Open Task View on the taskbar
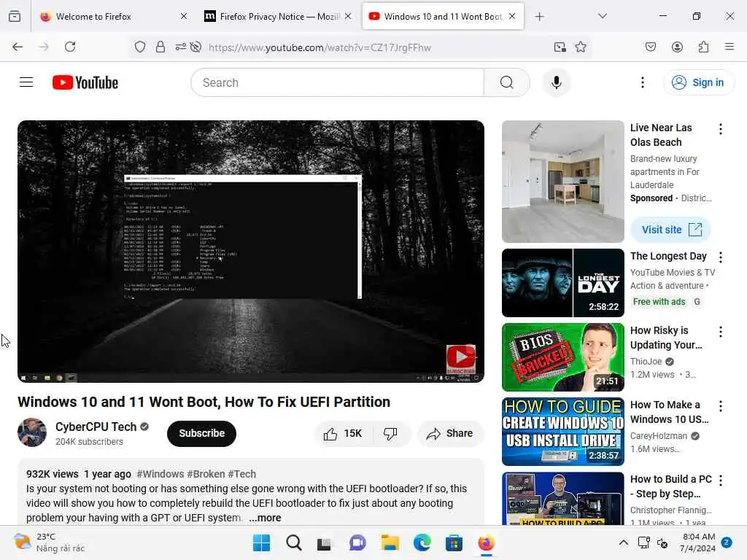Image resolution: width=747 pixels, height=560 pixels. click(x=325, y=542)
